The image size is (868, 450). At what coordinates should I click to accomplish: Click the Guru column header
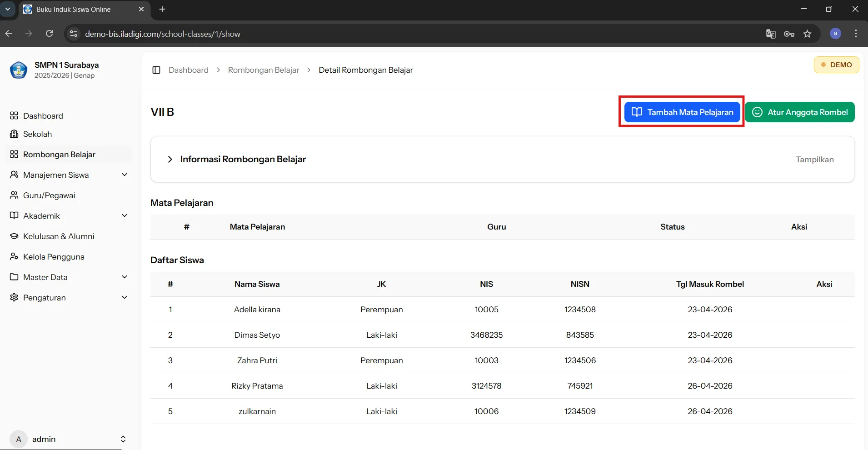click(497, 227)
